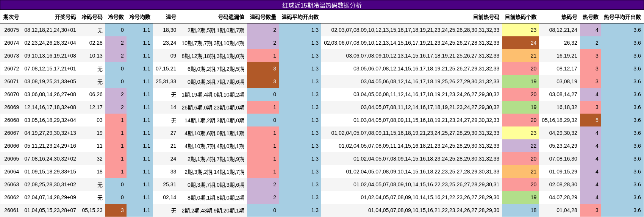Click the 开奖号码 column header
This screenshot has width=644, height=217.
tap(65, 17)
